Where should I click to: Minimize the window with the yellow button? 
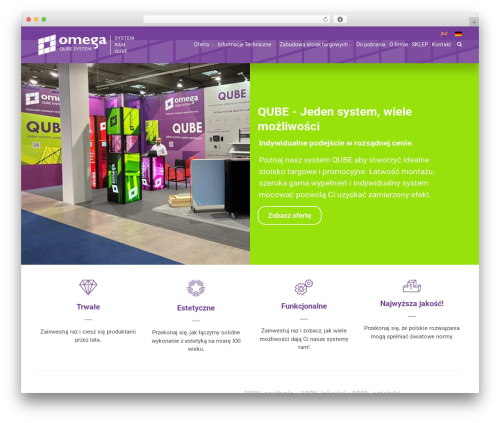tap(36, 19)
